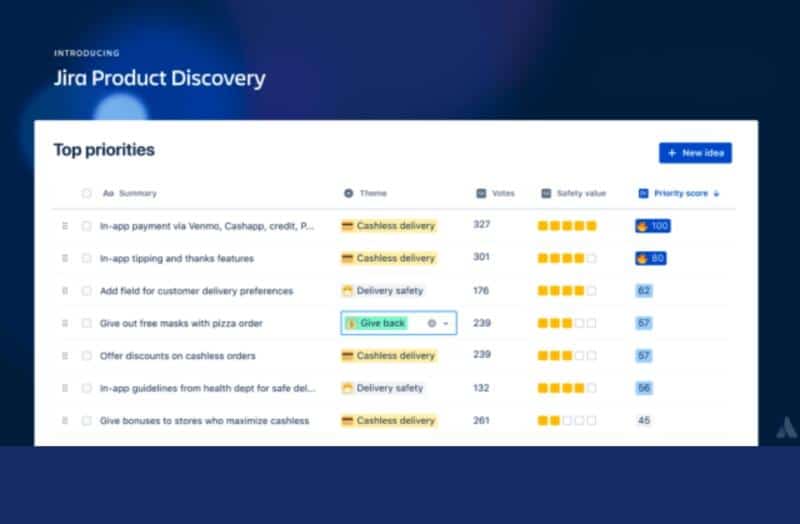Image resolution: width=800 pixels, height=524 pixels.
Task: Click votes value 261
Action: click(x=481, y=421)
